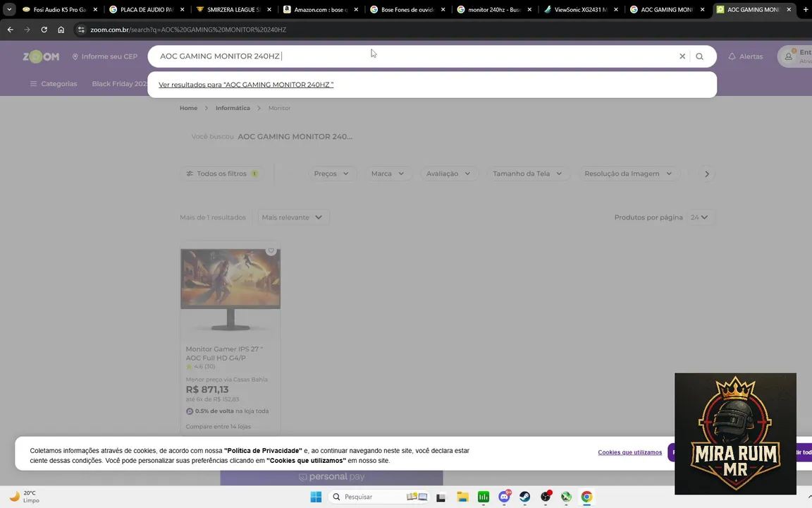
Task: Open Todos os filtros panel
Action: tap(222, 174)
